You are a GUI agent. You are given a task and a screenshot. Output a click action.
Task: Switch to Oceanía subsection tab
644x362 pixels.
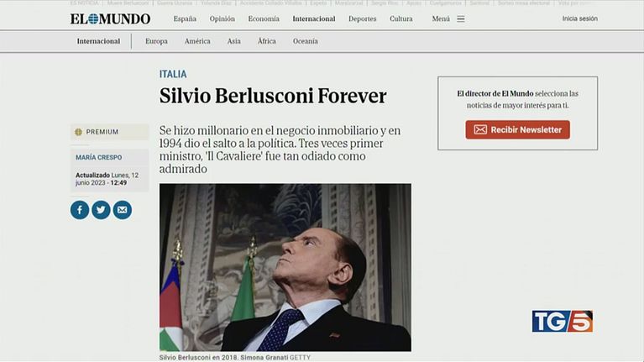tap(306, 41)
